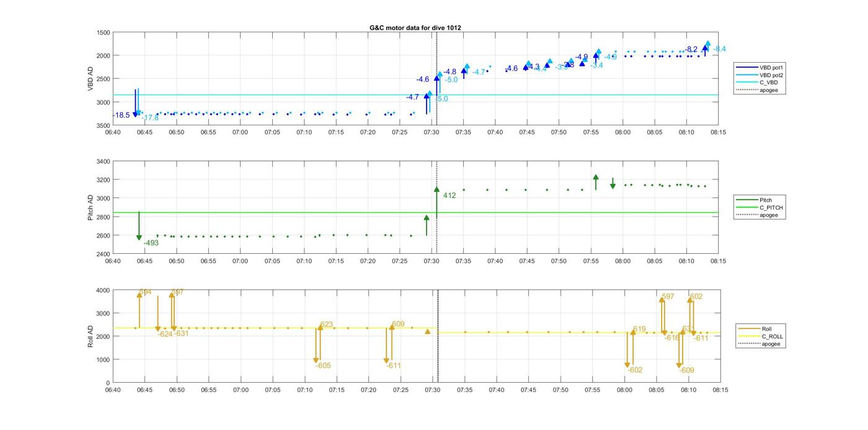Viewport: 868px width, 430px height.
Task: Select the "-493" pitch data label
Action: click(151, 243)
